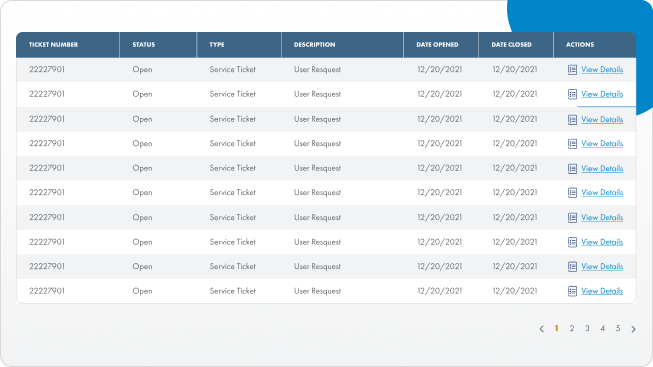
Task: Open View Details link in the seventh row
Action: click(602, 217)
